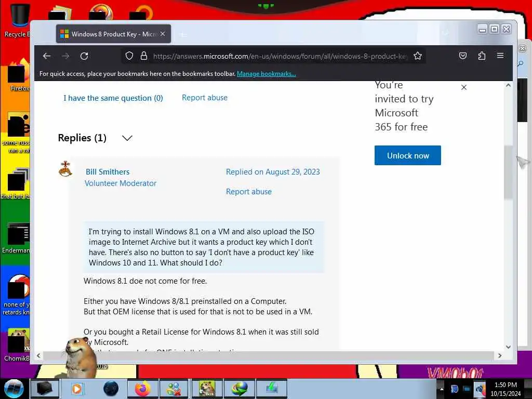Click the 1:50 PM system clock

506,389
